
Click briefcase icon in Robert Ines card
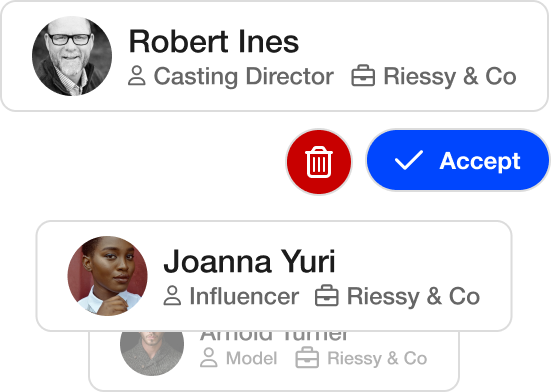[363, 76]
